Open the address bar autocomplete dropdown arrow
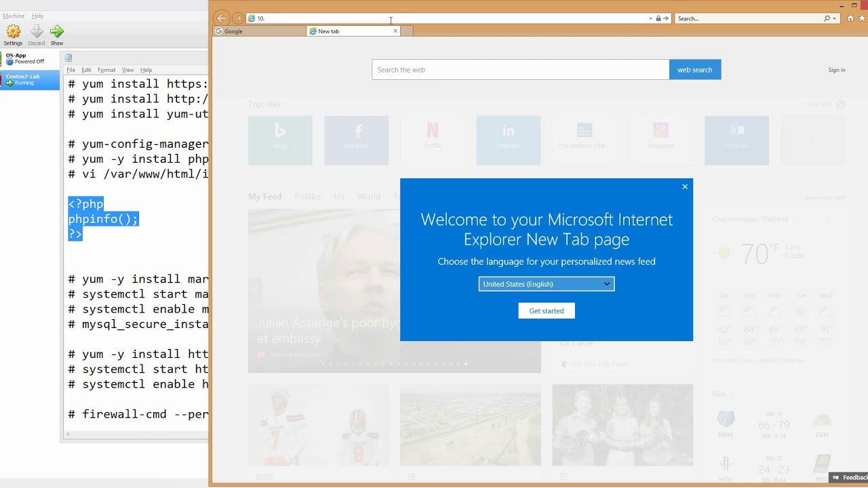Image resolution: width=868 pixels, height=488 pixels. pos(650,18)
